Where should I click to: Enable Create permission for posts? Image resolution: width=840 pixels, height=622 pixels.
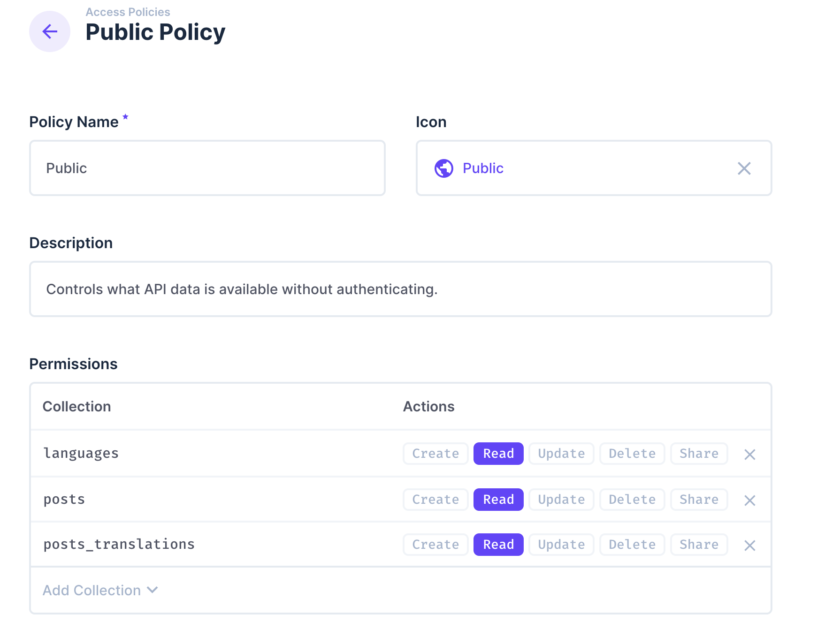tap(435, 500)
